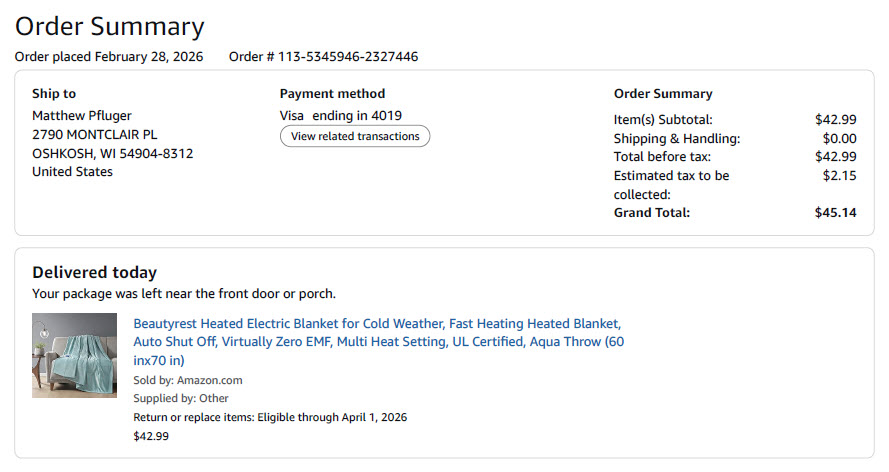
Task: Click the Matthew Pfluger recipient name
Action: point(82,116)
